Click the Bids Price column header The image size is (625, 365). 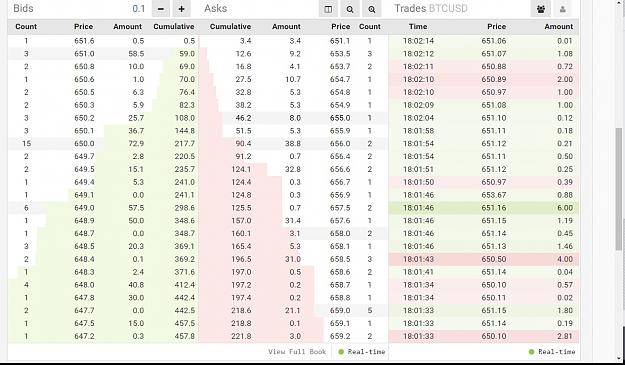pos(83,27)
